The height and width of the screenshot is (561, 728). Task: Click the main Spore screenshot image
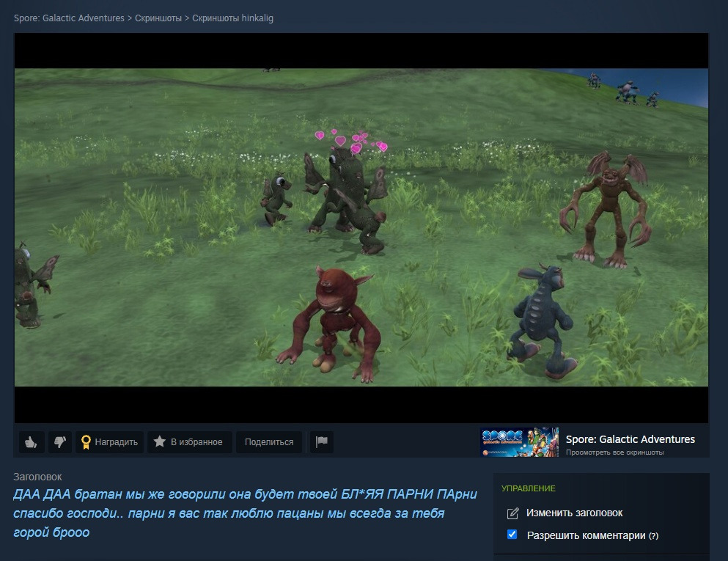coord(361,227)
